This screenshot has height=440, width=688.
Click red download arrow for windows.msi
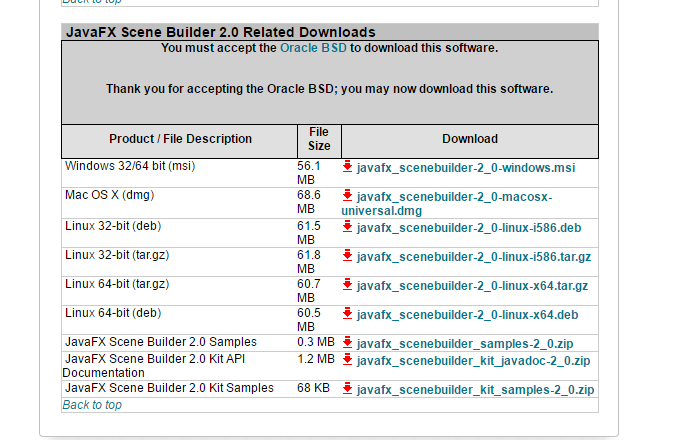348,167
